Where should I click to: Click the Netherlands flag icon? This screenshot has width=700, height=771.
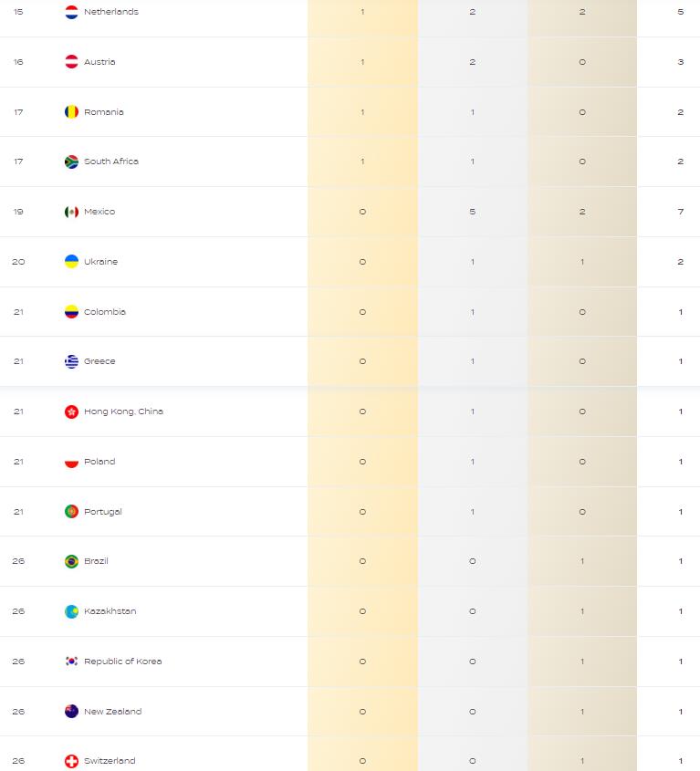click(x=71, y=12)
